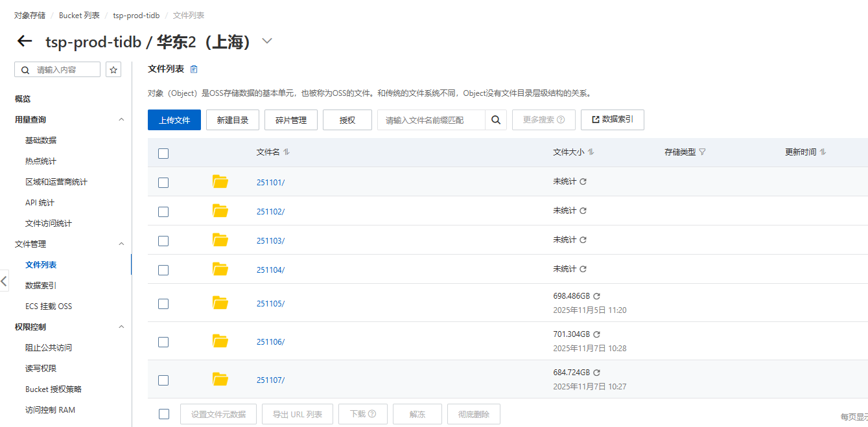Screen dimensions: 868x427
Task: Click copy icon next to 文件列表 heading
Action: click(194, 69)
